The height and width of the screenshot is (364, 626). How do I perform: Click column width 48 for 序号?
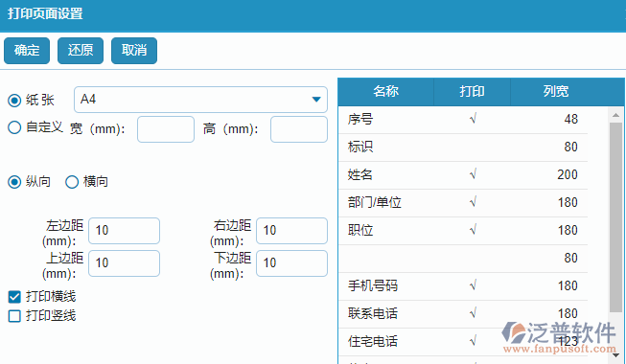click(x=571, y=120)
